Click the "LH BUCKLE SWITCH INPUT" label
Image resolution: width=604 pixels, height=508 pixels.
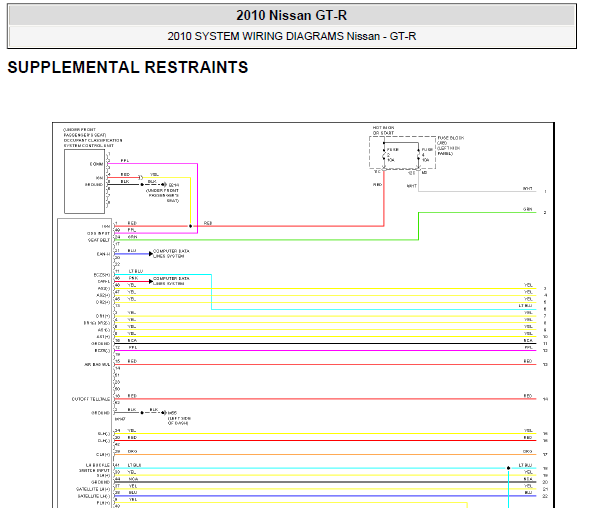point(94,468)
